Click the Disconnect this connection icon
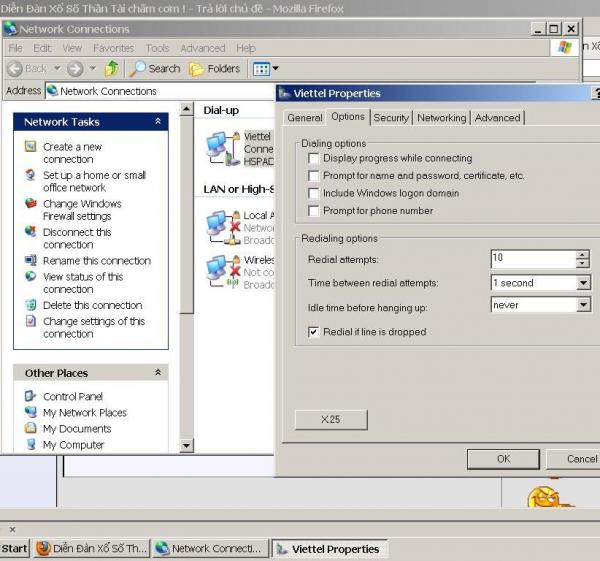The image size is (600, 561). (31, 231)
